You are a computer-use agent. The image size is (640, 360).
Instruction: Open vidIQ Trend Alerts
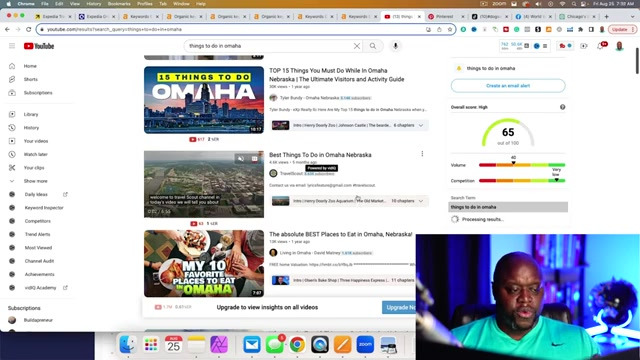point(37,234)
